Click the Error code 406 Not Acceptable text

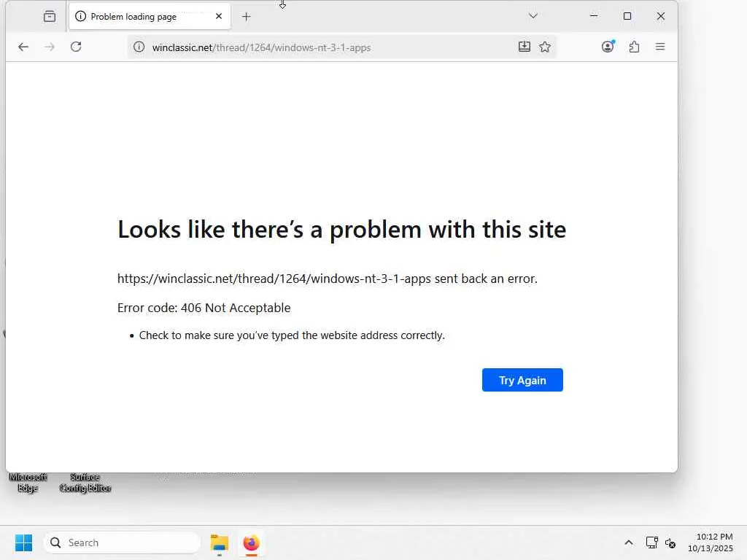(x=204, y=308)
